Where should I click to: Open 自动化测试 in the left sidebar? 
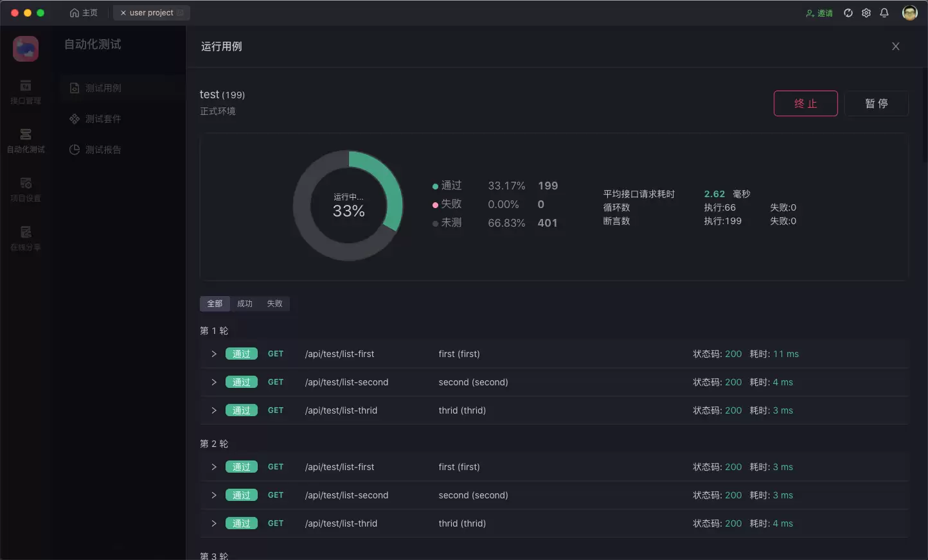click(26, 141)
